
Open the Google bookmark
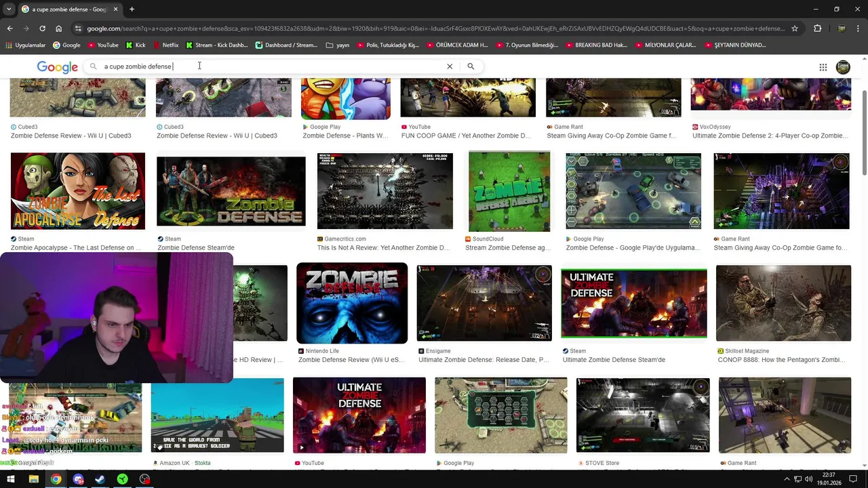tap(66, 45)
